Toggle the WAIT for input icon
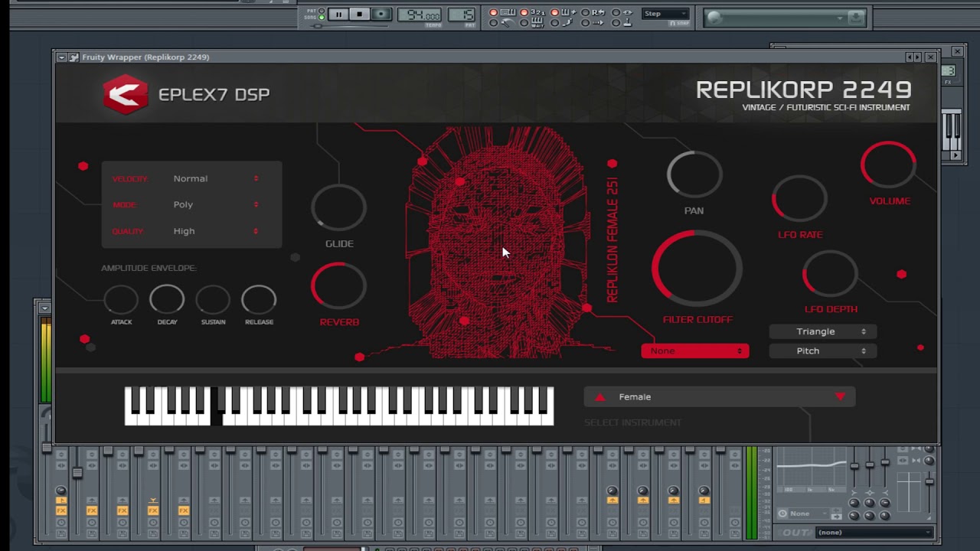The image size is (980, 551). [537, 23]
